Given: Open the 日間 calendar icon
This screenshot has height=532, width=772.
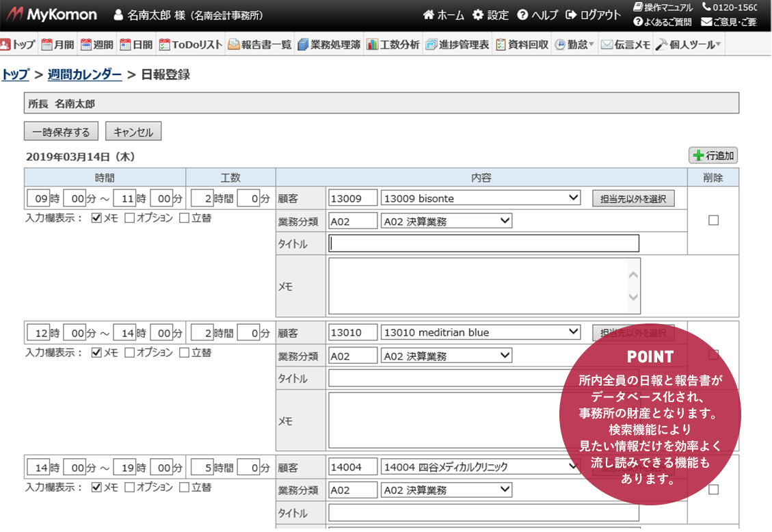Looking at the screenshot, I should tap(126, 44).
